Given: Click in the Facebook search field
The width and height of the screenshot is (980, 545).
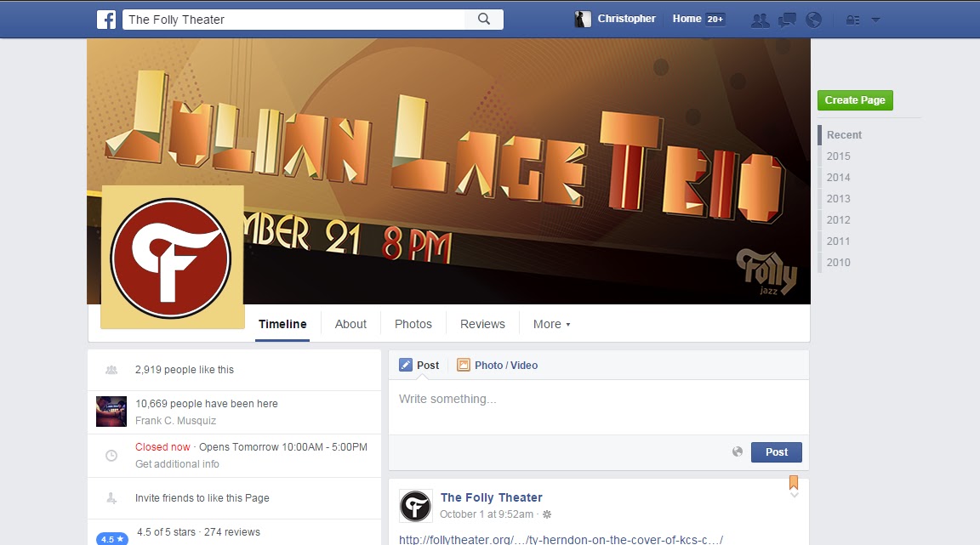Looking at the screenshot, I should 293,20.
